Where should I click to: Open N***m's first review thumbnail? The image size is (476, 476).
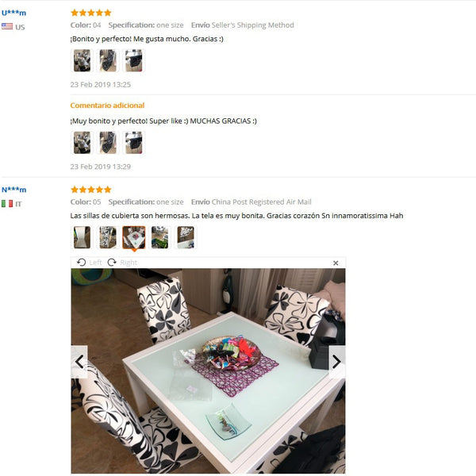tap(82, 237)
